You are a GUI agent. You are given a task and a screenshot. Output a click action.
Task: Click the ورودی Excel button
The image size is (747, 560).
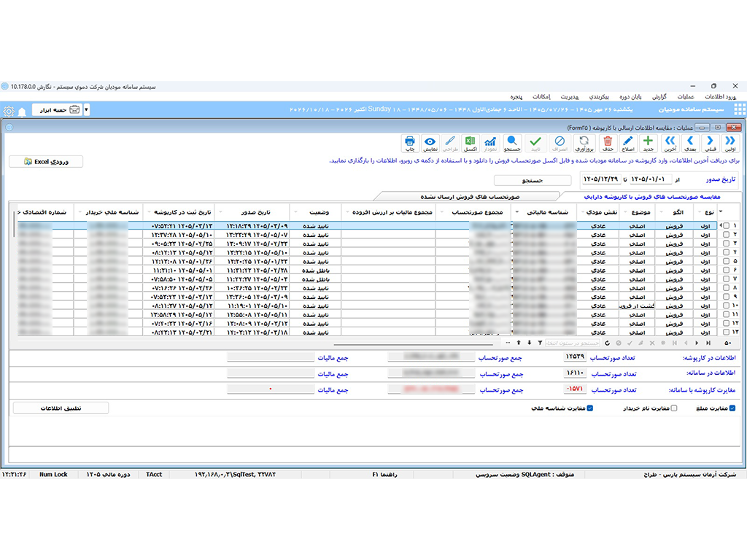46,162
